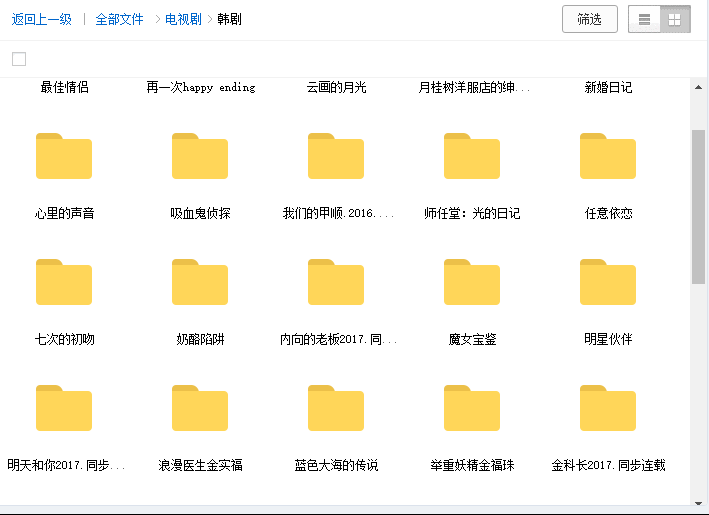
Task: Open the 师任堂：光的日记 folder icon
Action: [472, 157]
